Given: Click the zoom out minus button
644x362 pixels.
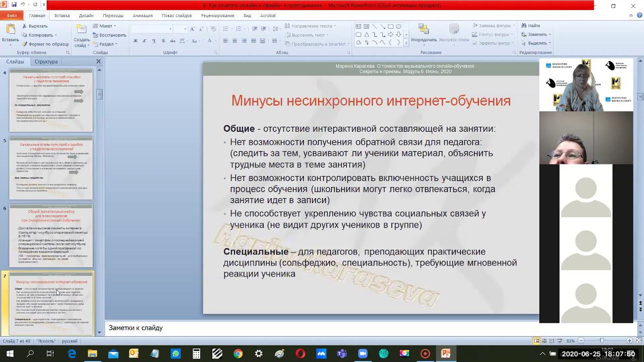Looking at the screenshot, I should [581, 341].
